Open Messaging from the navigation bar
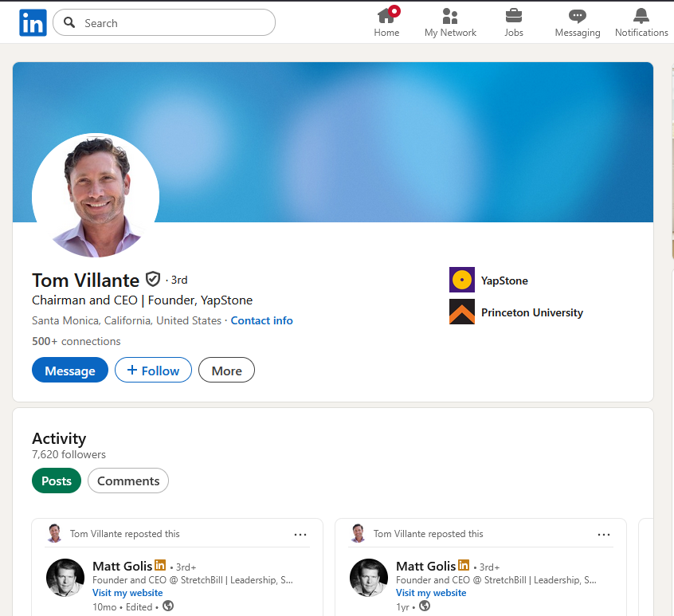The height and width of the screenshot is (616, 674). pyautogui.click(x=577, y=22)
